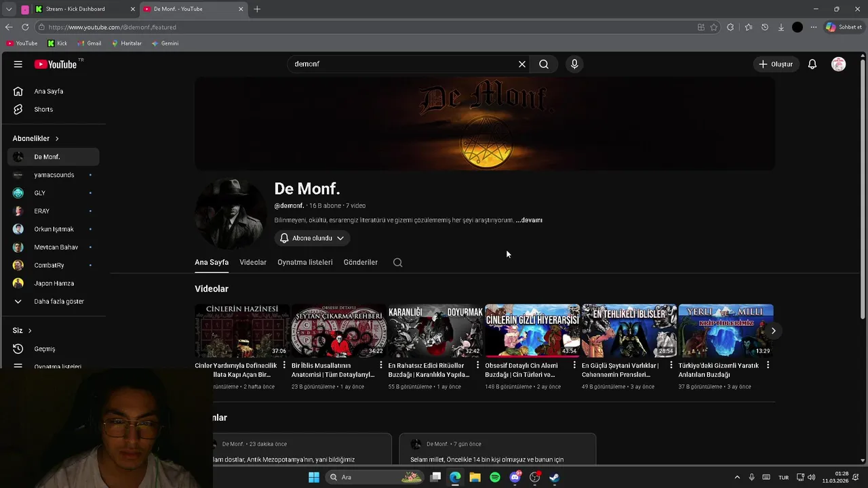Go back with the browser back arrow
This screenshot has height=488, width=868.
8,27
